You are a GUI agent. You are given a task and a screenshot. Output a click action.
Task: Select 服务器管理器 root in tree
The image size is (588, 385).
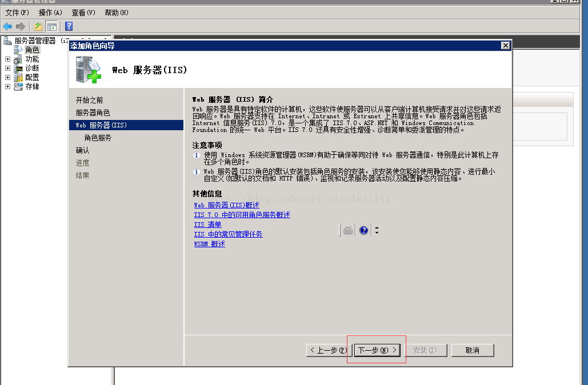(35, 41)
